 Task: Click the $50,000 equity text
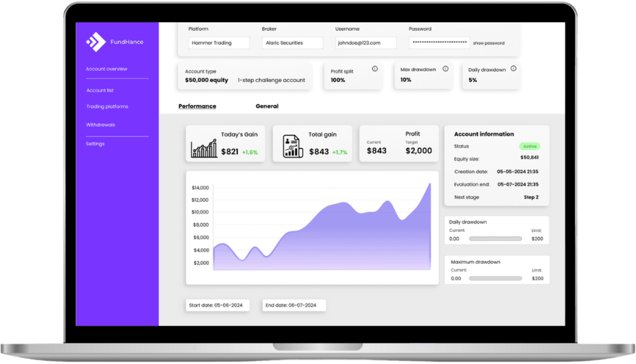click(x=207, y=80)
